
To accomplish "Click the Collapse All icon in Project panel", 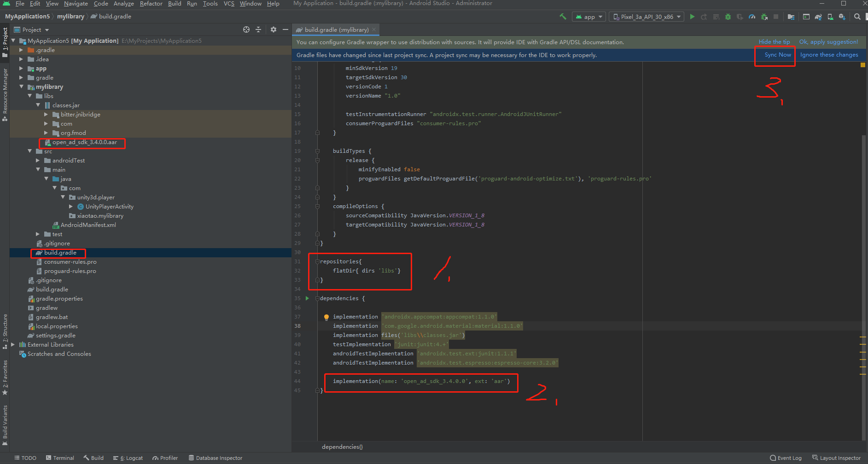I will tap(258, 29).
